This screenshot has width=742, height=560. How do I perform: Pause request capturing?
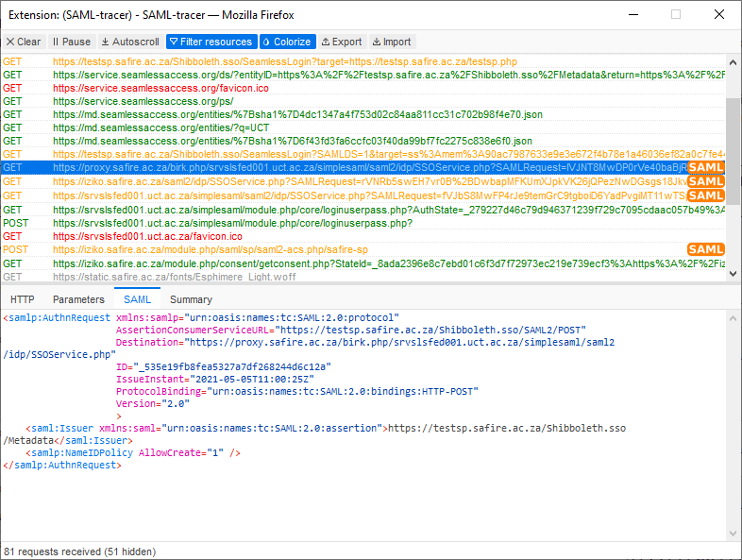tap(72, 42)
